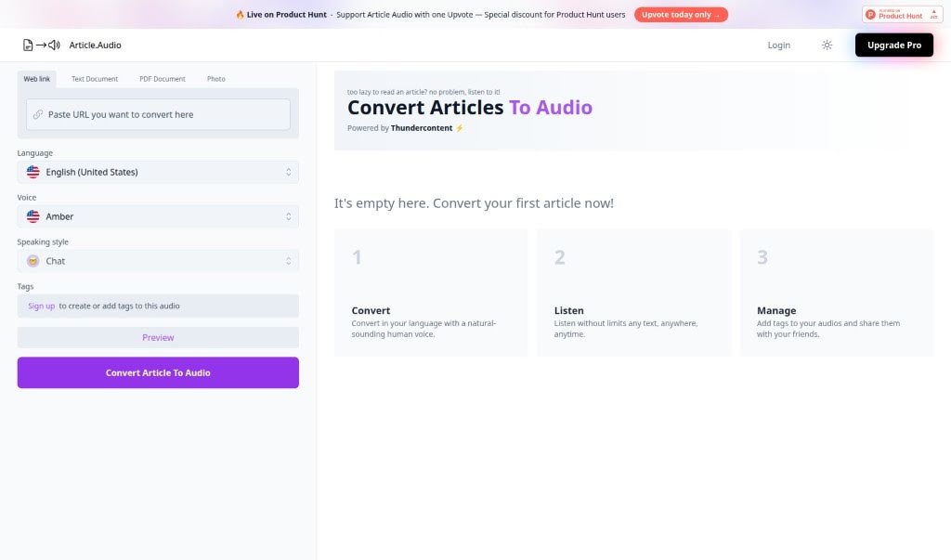Switch to the PDF Document tab

click(162, 78)
